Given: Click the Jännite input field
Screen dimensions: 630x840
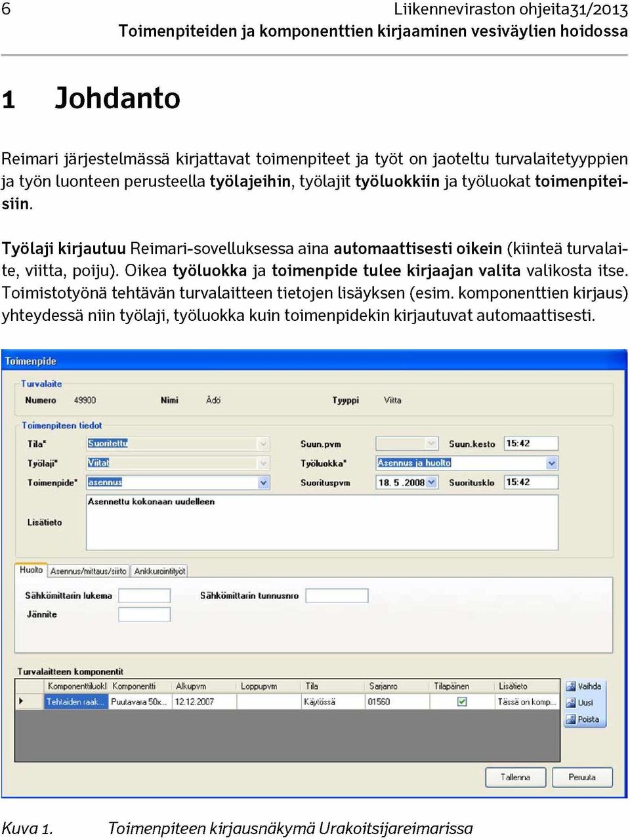Looking at the screenshot, I should pyautogui.click(x=144, y=614).
